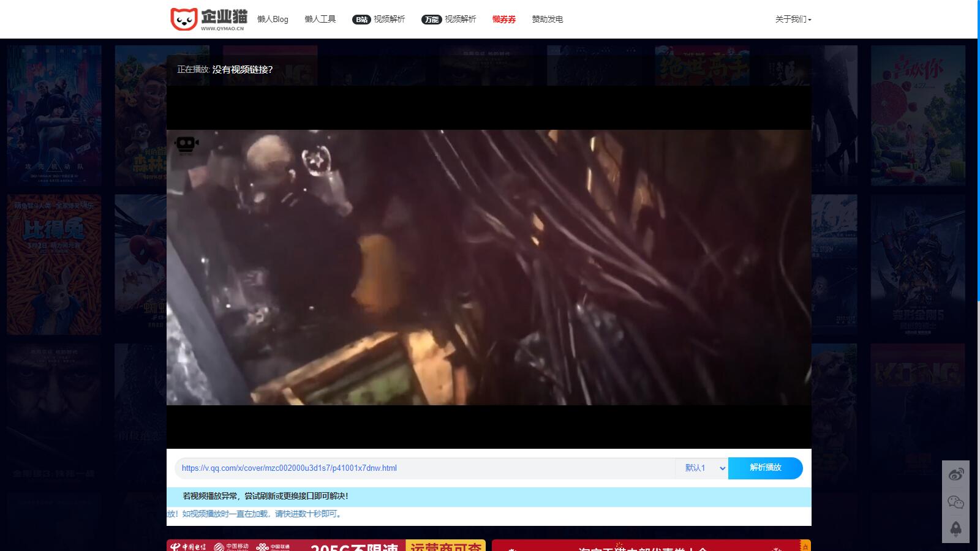
Task: Click the rocket back-to-top icon
Action: click(956, 529)
